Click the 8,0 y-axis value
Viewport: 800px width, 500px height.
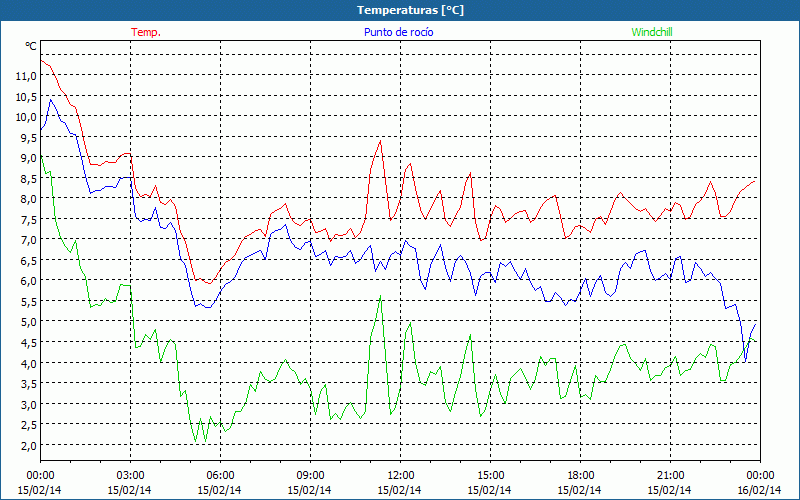[x=28, y=199]
